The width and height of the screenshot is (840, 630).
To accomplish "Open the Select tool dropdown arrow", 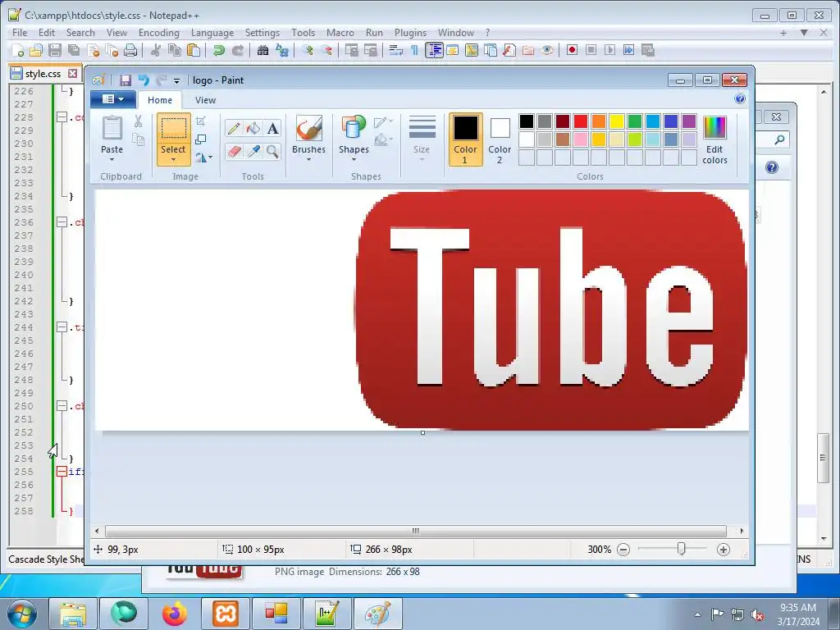I will coord(173,160).
